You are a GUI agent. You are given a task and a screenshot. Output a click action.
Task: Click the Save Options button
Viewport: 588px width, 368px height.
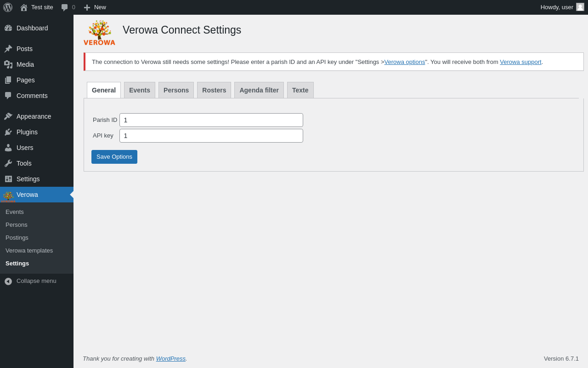tap(114, 157)
